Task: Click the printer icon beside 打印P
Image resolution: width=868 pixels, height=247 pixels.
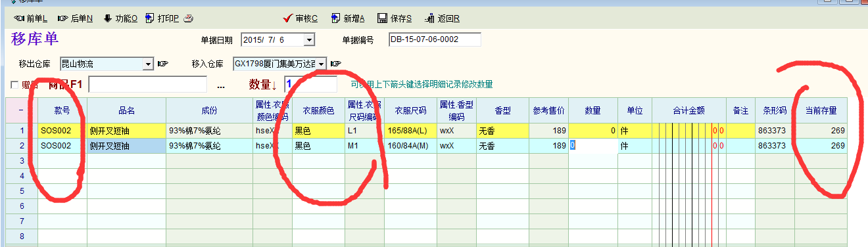Action: [x=188, y=18]
